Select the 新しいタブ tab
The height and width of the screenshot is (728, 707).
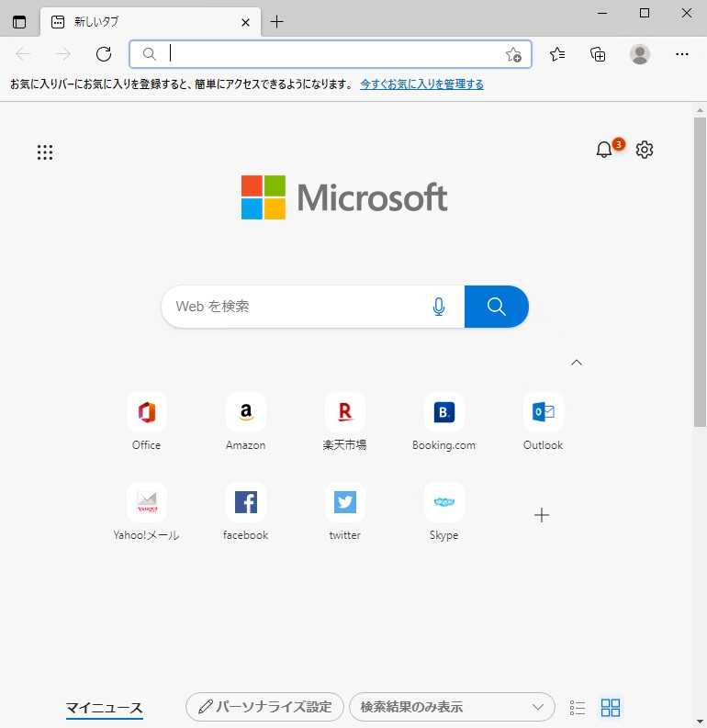point(151,22)
